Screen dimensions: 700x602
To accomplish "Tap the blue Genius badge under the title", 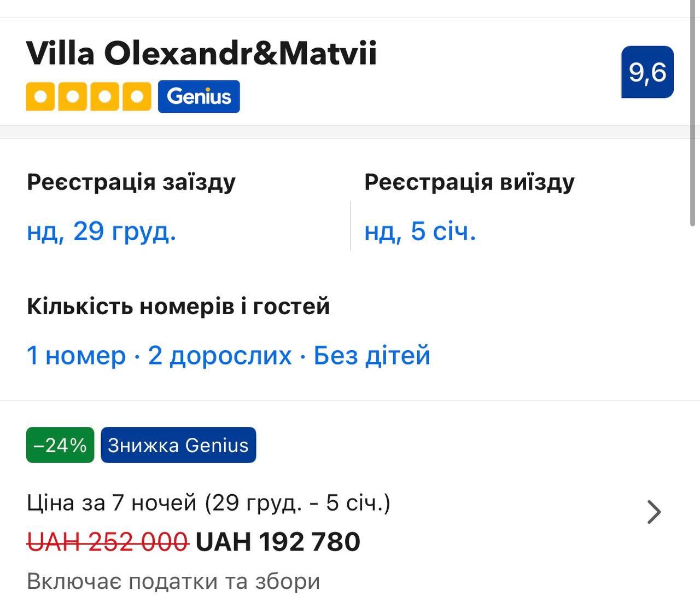I will (199, 97).
